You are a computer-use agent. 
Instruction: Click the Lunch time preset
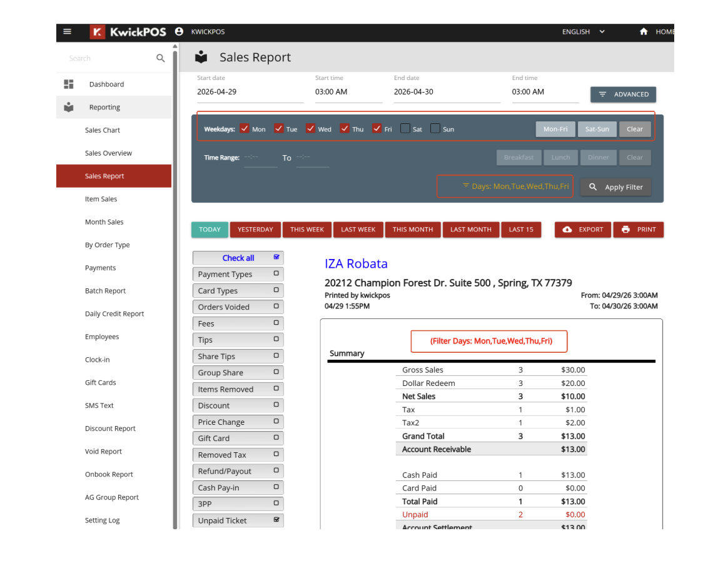tap(560, 158)
